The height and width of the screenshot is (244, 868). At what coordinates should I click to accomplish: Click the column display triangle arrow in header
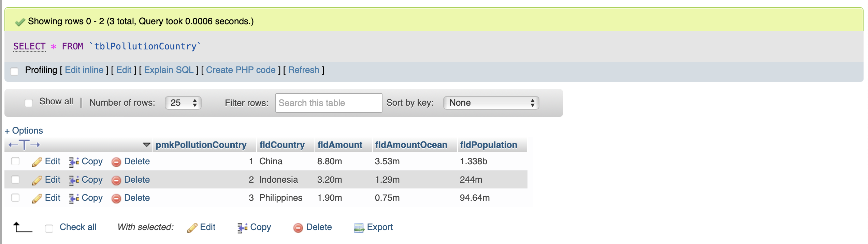[146, 145]
